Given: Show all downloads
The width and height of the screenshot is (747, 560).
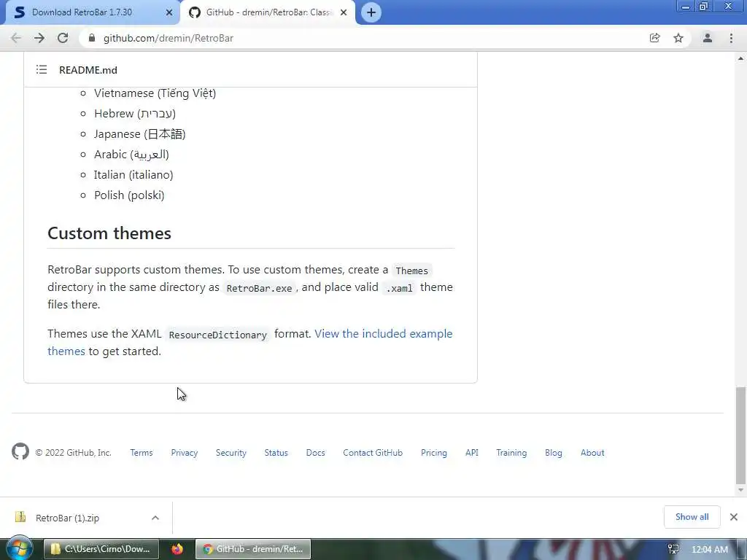Looking at the screenshot, I should click(692, 517).
